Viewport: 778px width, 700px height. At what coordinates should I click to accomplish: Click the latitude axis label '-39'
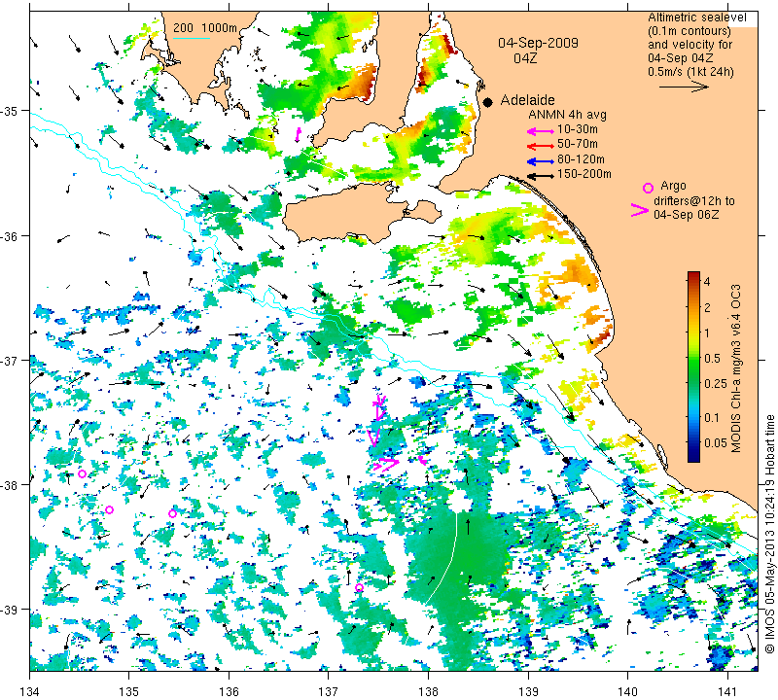coord(9,610)
